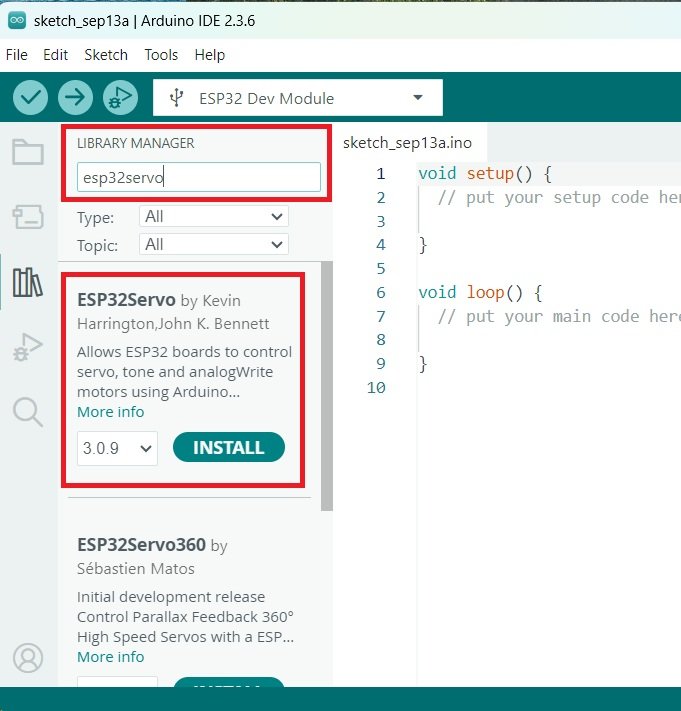681x711 pixels.
Task: Click the 'void setup() {' code line
Action: [x=485, y=174]
